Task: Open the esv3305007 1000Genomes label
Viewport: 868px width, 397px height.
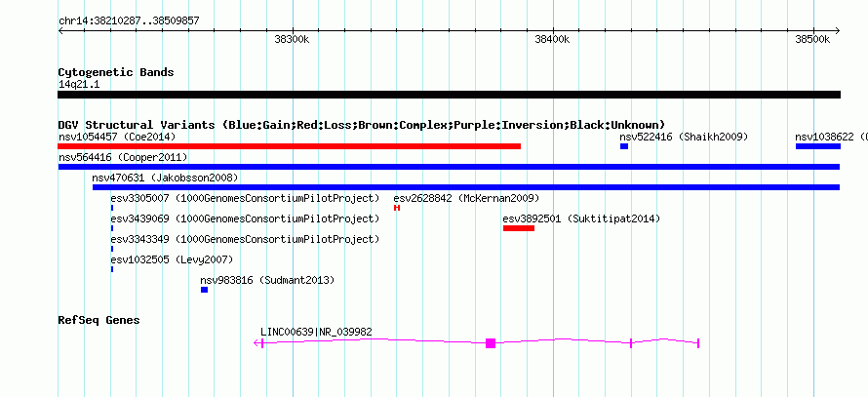Action: [245, 198]
